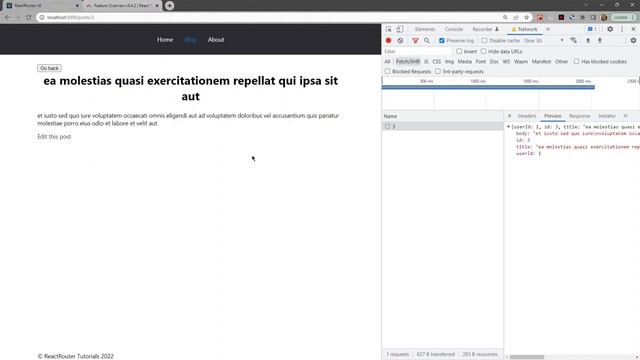Screen dimensions: 640x360
Task: Open the Slow 3G throttling dropdown
Action: click(544, 40)
